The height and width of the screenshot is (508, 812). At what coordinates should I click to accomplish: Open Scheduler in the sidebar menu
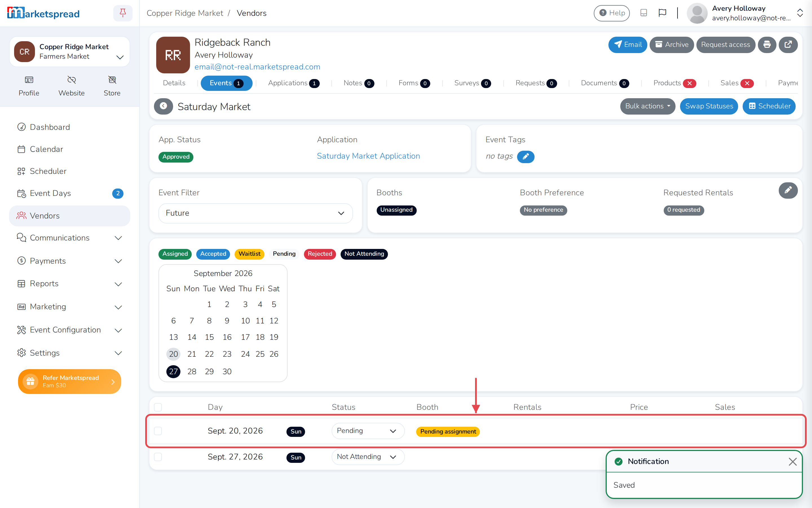click(x=69, y=171)
